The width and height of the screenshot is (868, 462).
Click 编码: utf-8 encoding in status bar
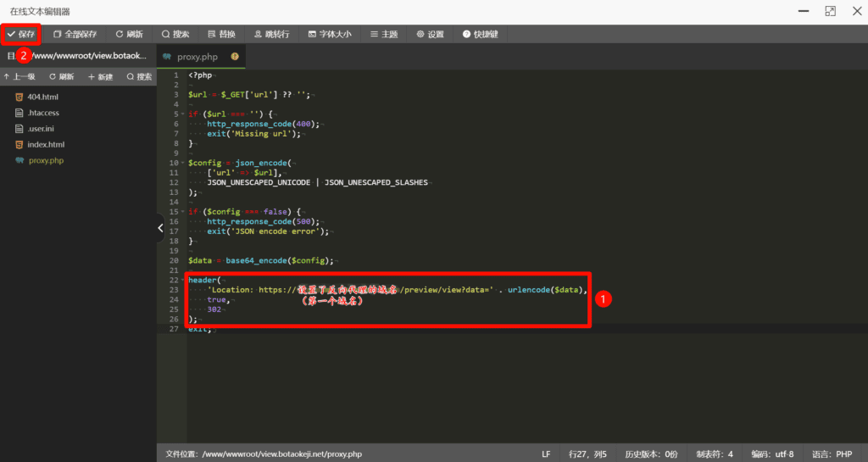(x=772, y=454)
